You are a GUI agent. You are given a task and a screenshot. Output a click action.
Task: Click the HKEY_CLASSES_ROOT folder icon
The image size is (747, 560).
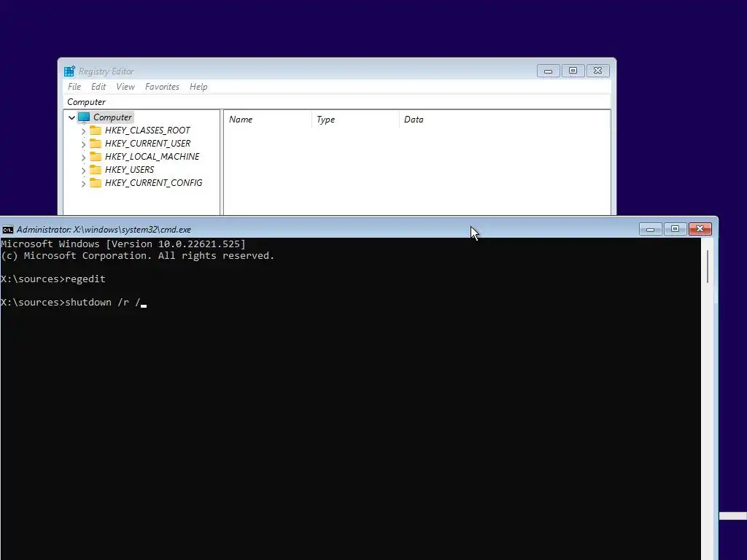96,130
